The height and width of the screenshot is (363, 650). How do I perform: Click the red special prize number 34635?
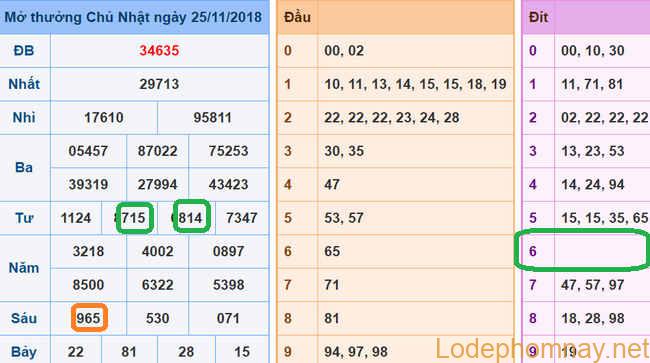(x=159, y=51)
